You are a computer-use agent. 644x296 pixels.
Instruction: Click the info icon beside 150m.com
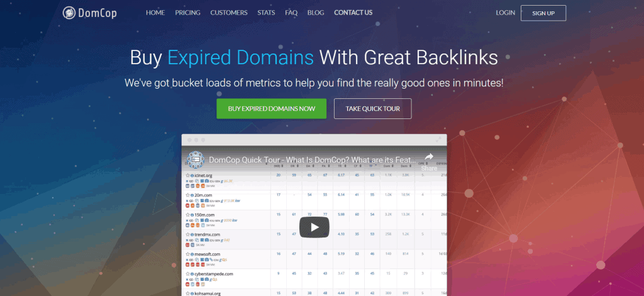(192, 215)
